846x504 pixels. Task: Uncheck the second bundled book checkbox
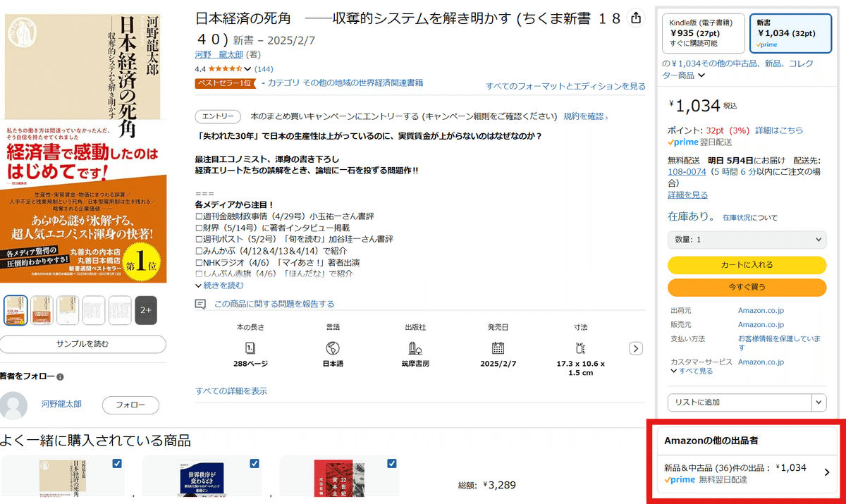(x=255, y=464)
